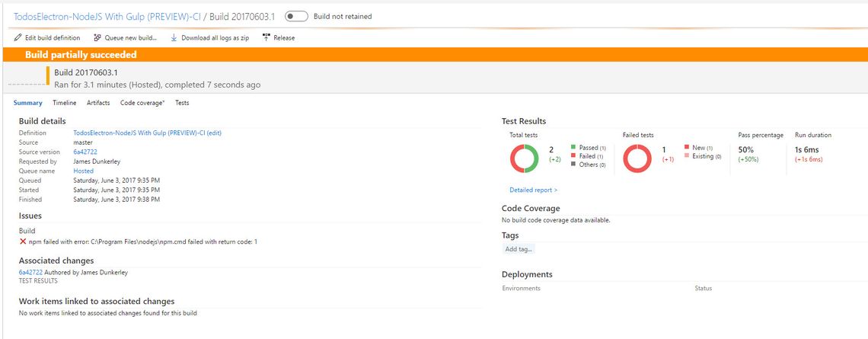The width and height of the screenshot is (868, 339).
Task: Select the Build 20170603.1 entry in the banner
Action: (x=86, y=72)
